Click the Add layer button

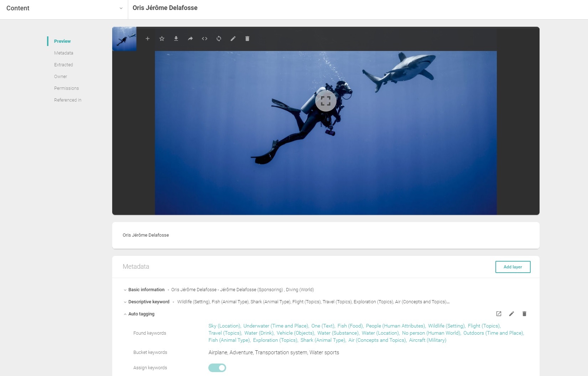(513, 267)
